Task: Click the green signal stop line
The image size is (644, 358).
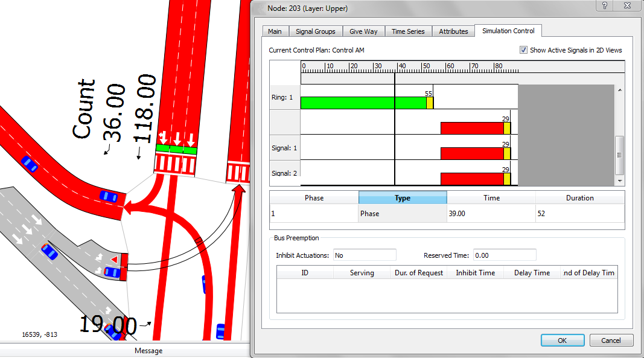Action: pyautogui.click(x=176, y=149)
